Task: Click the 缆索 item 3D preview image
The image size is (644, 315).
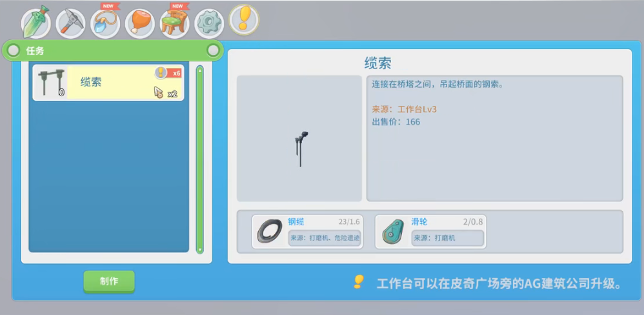Action: pos(299,139)
